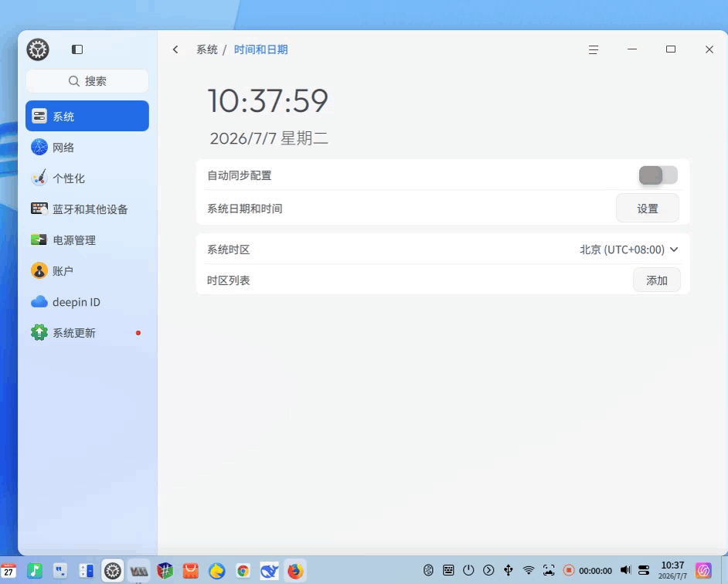Close the Control Center window

[x=709, y=49]
